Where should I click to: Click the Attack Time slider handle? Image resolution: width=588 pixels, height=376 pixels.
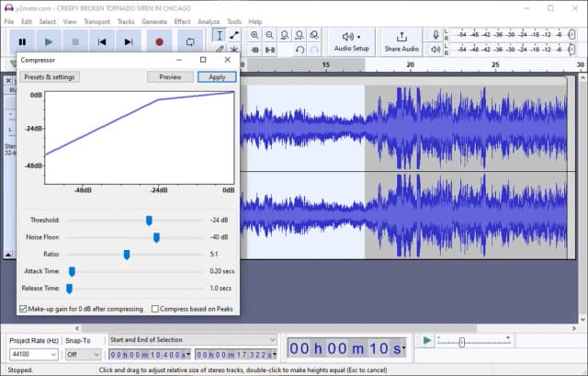coord(72,272)
